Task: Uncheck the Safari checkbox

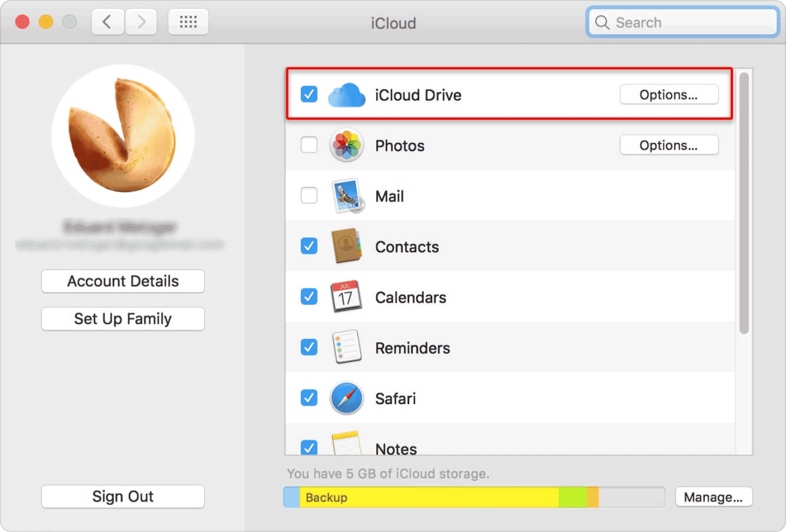Action: coord(309,398)
